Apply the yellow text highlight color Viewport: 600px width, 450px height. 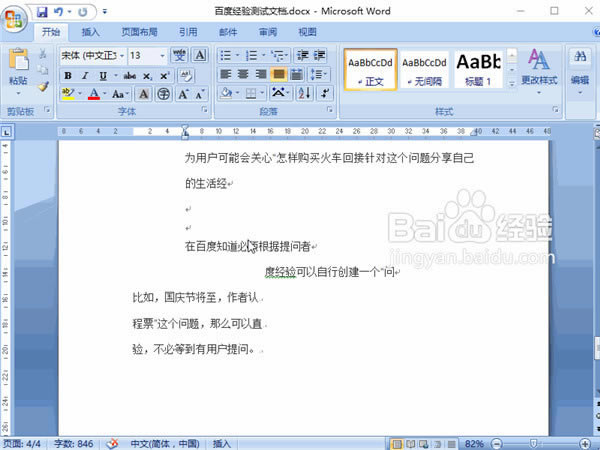[x=68, y=94]
